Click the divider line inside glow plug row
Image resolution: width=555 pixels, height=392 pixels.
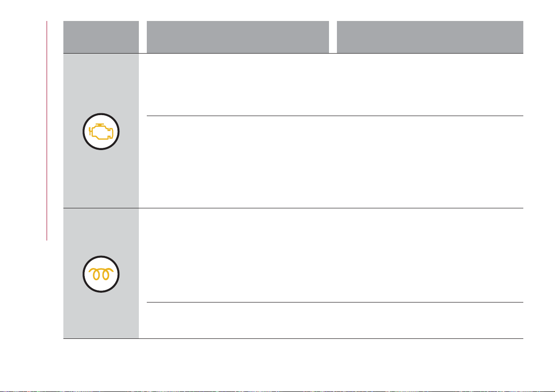tap(335, 303)
